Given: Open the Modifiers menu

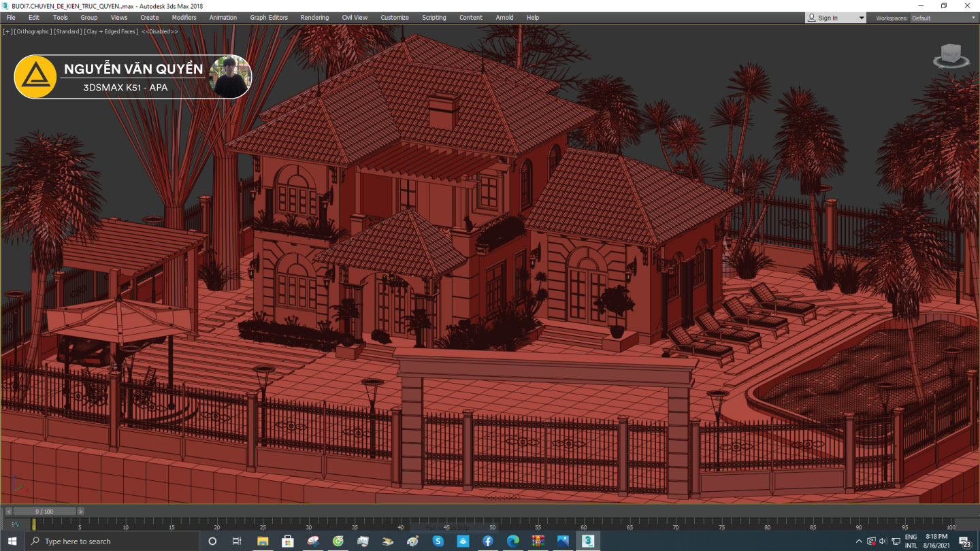Looking at the screenshot, I should click(184, 18).
